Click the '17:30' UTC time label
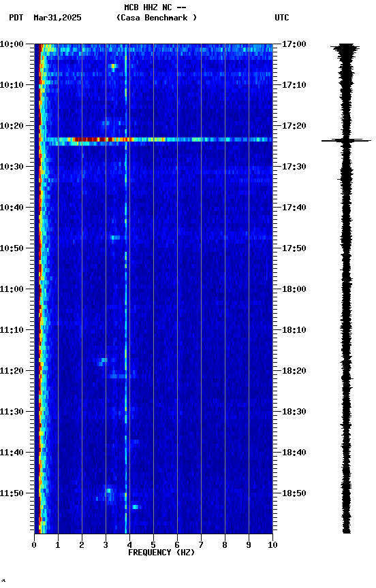376x588 pixels. (294, 167)
